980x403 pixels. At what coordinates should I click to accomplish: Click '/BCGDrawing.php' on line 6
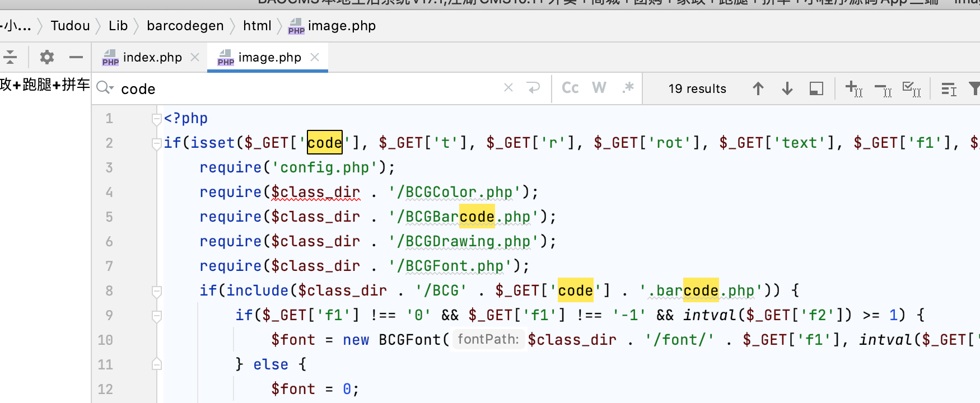point(464,241)
